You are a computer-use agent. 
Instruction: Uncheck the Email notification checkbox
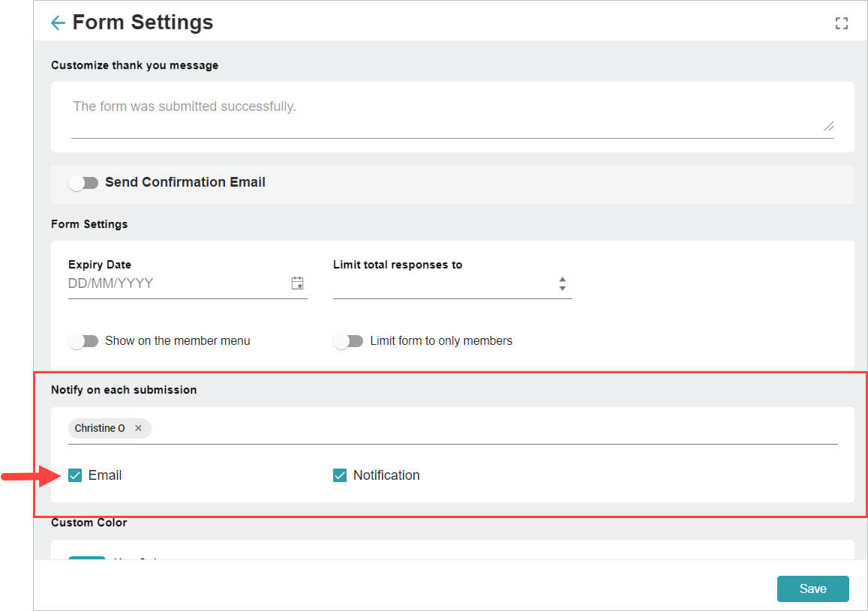click(75, 475)
